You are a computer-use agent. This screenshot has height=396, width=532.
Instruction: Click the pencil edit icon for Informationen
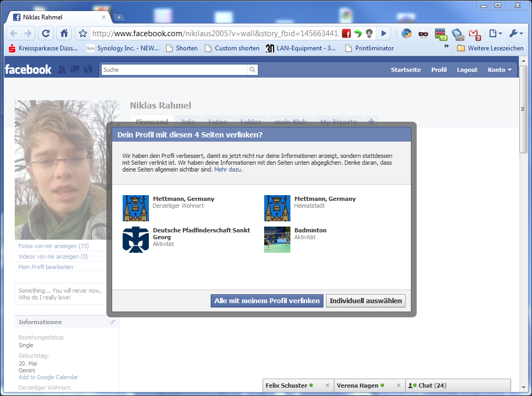click(113, 322)
